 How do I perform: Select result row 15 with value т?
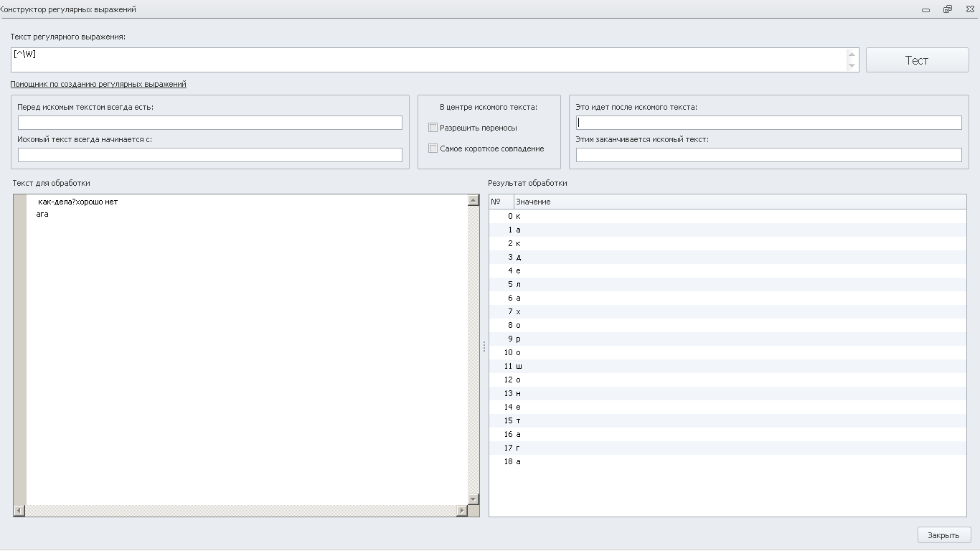coord(727,420)
